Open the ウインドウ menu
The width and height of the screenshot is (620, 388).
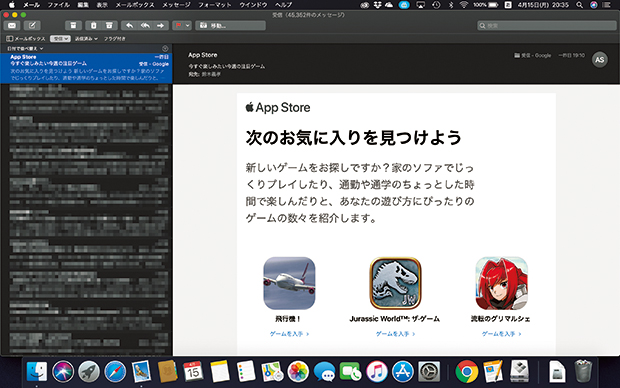coord(253,5)
